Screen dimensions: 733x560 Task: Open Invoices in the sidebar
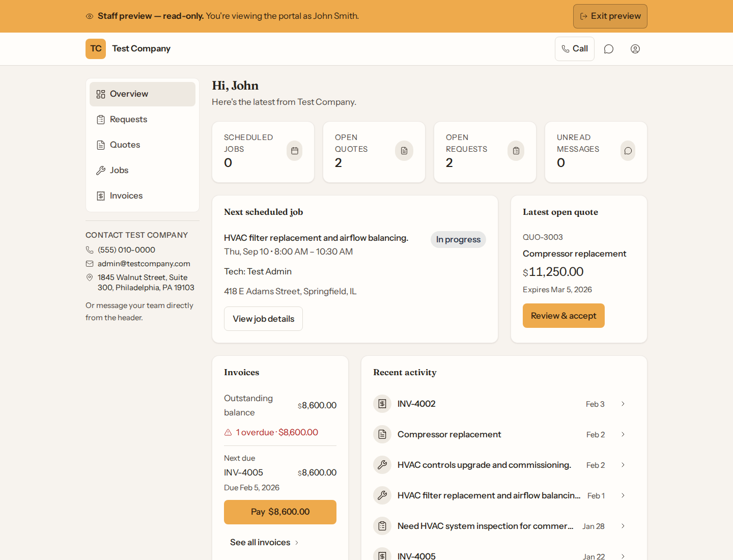(143, 196)
